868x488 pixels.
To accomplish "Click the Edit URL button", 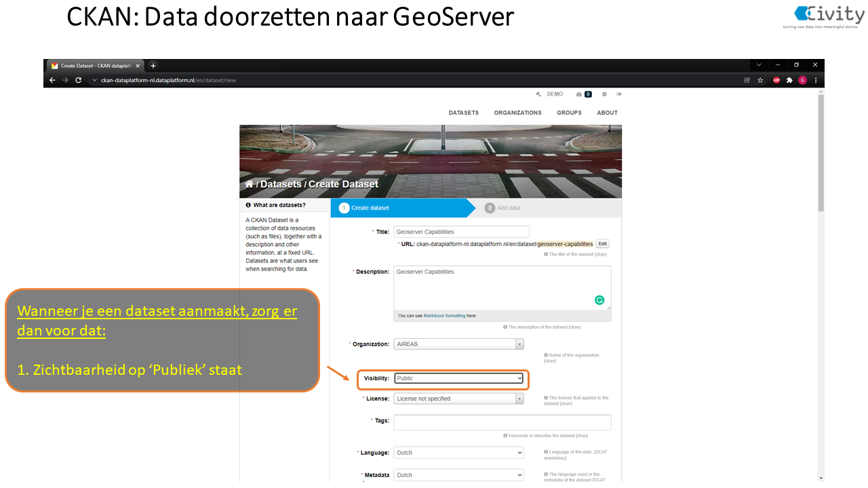I will (602, 243).
